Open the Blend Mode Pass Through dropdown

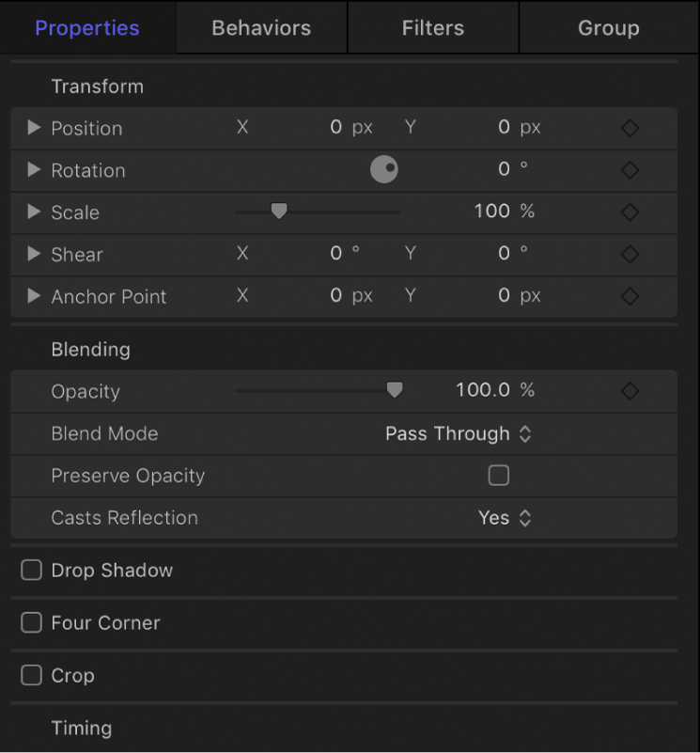click(459, 433)
